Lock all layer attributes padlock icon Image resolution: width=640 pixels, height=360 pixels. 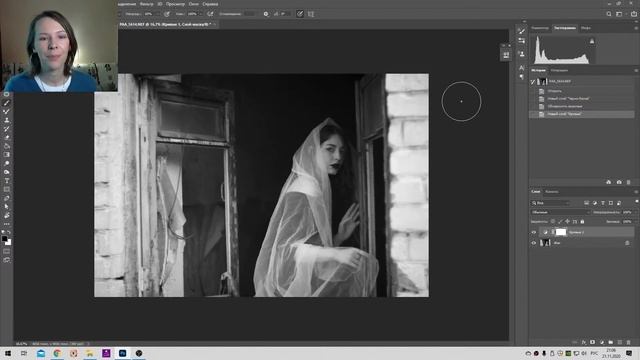[x=582, y=222]
